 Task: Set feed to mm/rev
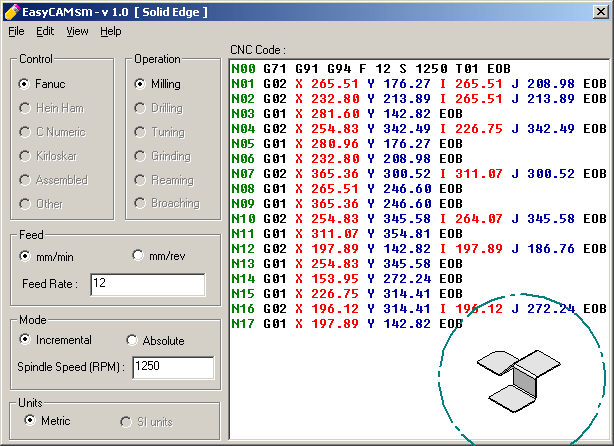[159, 256]
